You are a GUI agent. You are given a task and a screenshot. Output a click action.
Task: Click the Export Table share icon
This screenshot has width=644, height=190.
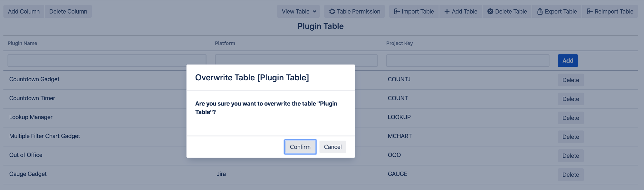pyautogui.click(x=540, y=12)
